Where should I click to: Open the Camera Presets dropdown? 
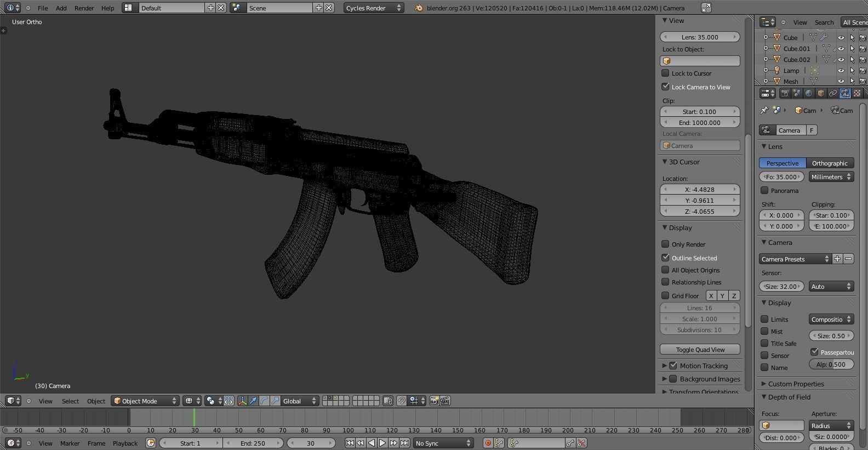click(x=795, y=259)
